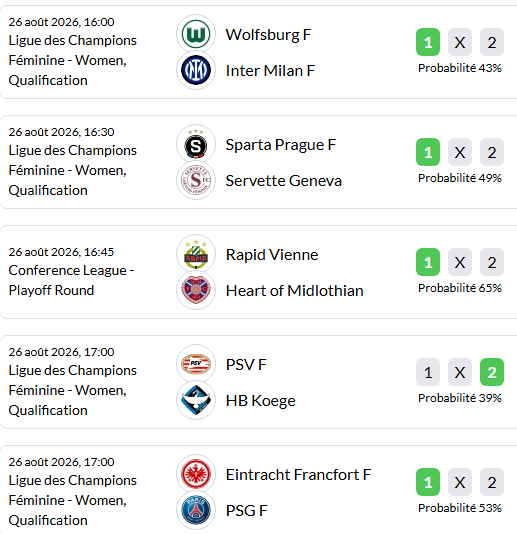
Task: Open Conference League - Playoff Round competition
Action: click(x=71, y=280)
